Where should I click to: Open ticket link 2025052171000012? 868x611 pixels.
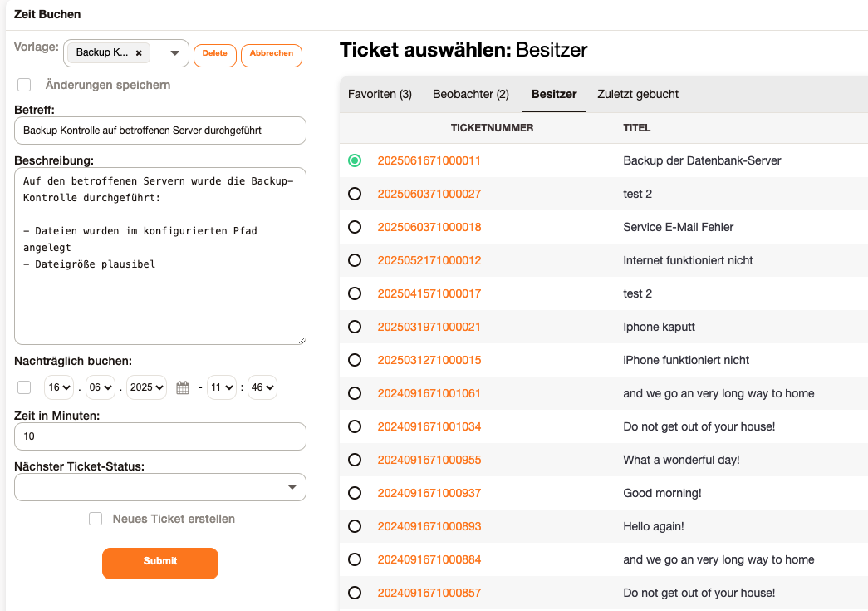click(429, 260)
